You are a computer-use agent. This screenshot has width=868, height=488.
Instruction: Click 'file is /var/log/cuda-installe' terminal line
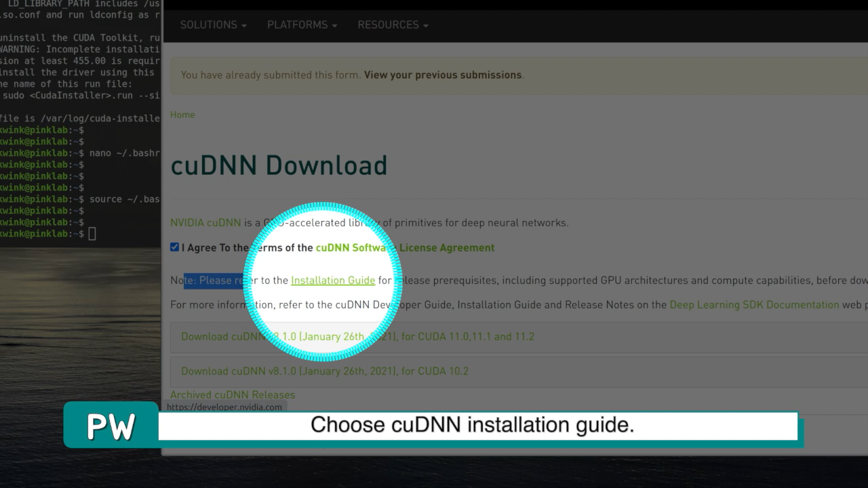click(80, 118)
